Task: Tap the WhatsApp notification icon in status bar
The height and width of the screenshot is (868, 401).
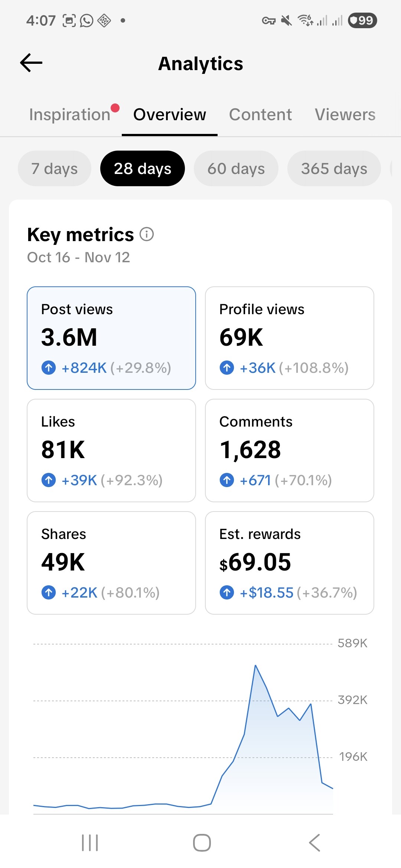Action: point(87,20)
